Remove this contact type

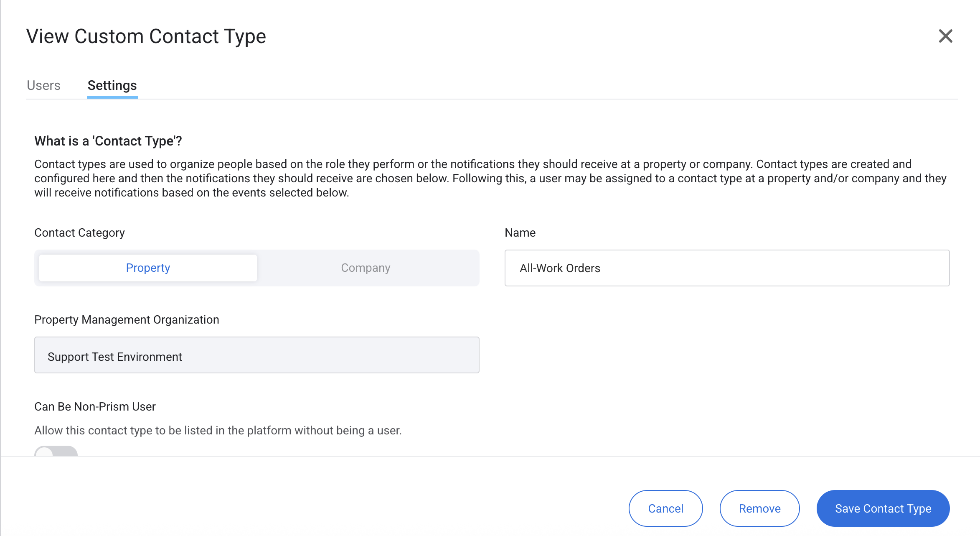(x=759, y=508)
